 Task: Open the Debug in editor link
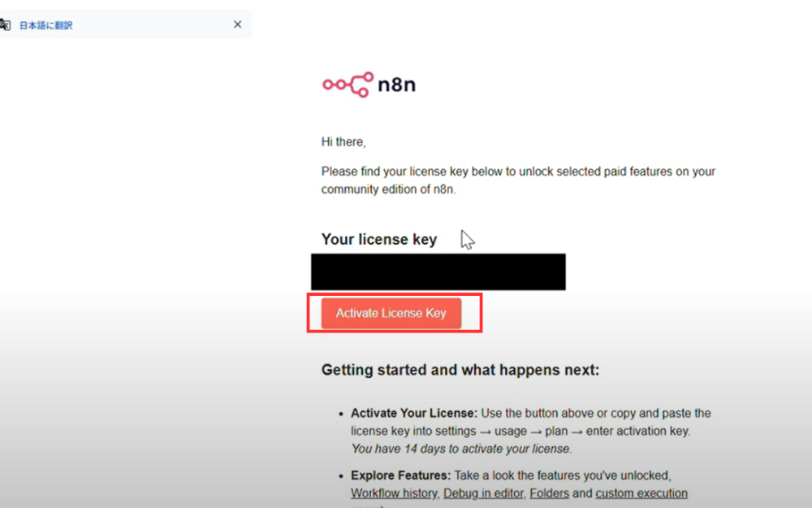(x=483, y=493)
